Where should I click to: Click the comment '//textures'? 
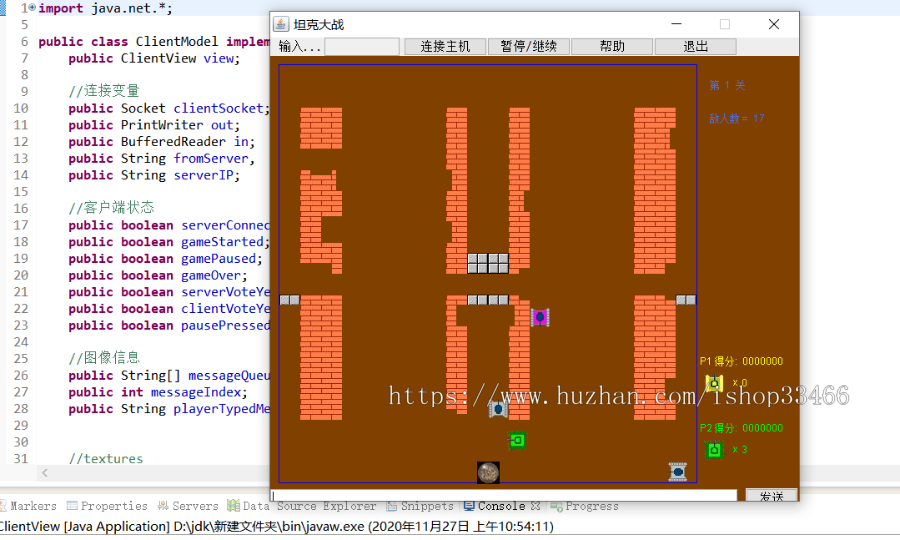click(106, 459)
